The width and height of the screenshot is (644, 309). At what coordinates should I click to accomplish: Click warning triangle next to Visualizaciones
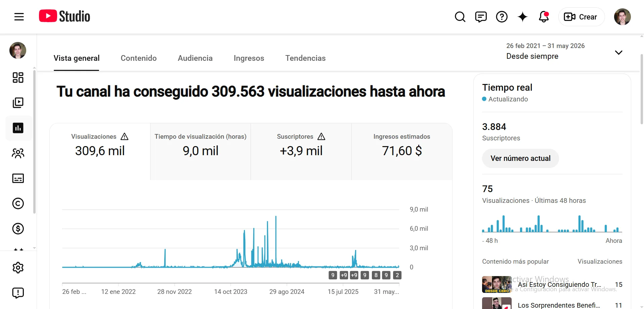click(x=125, y=136)
